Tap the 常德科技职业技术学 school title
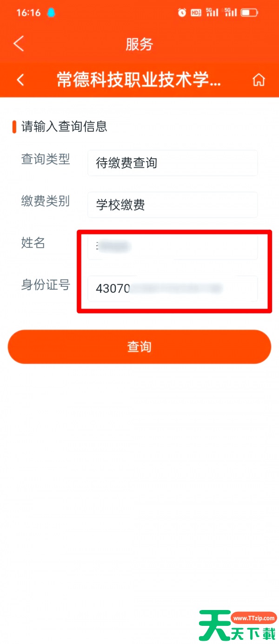Image resolution: width=279 pixels, height=644 pixels. click(139, 80)
